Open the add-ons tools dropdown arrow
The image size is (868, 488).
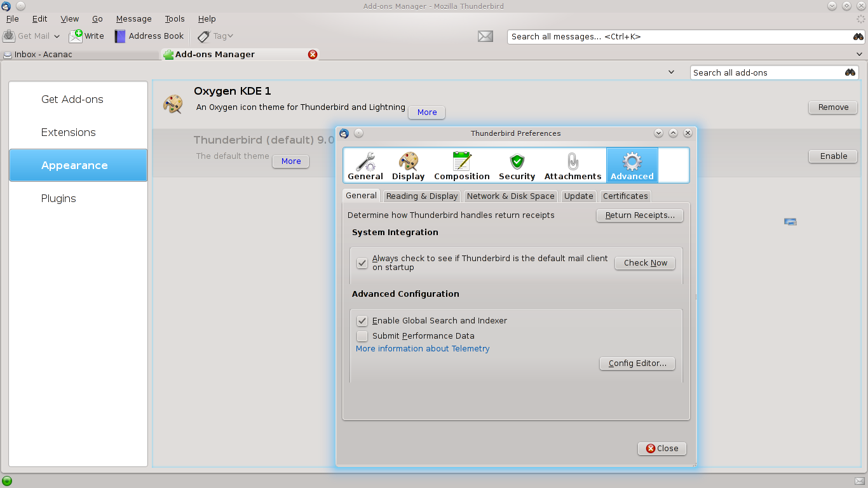(x=671, y=72)
